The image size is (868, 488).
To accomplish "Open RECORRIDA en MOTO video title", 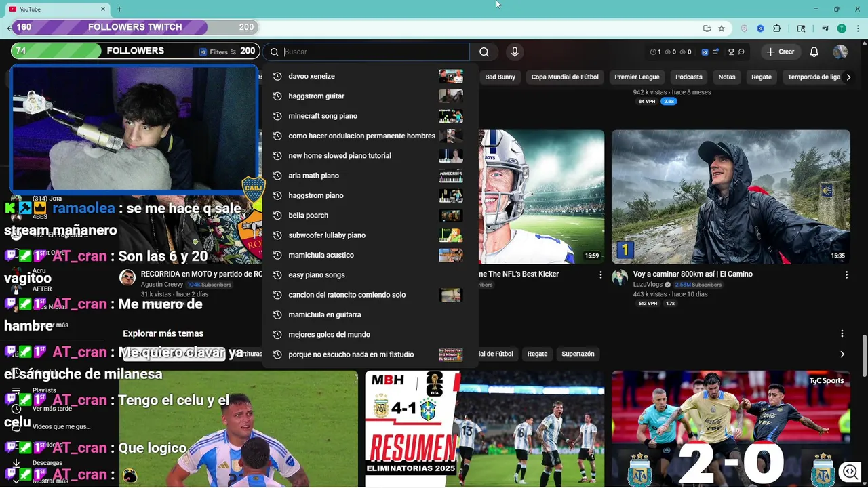I will click(x=201, y=274).
